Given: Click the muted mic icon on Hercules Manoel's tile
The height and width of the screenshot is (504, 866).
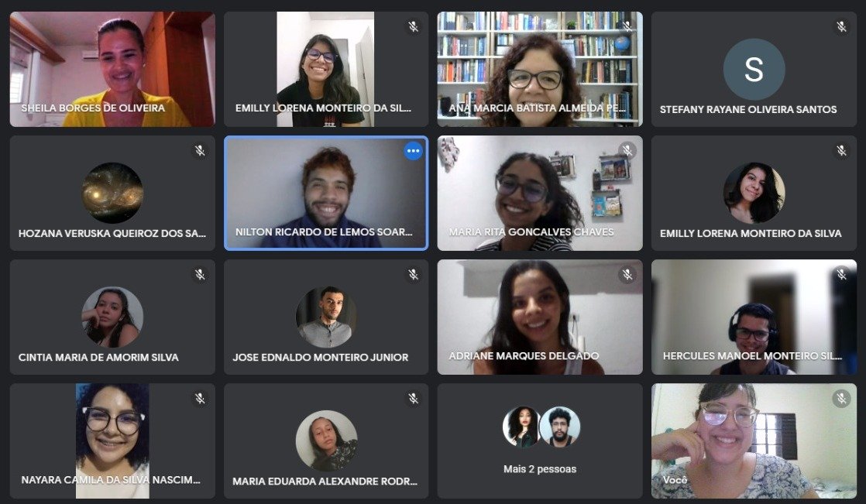Looking at the screenshot, I should pyautogui.click(x=841, y=274).
